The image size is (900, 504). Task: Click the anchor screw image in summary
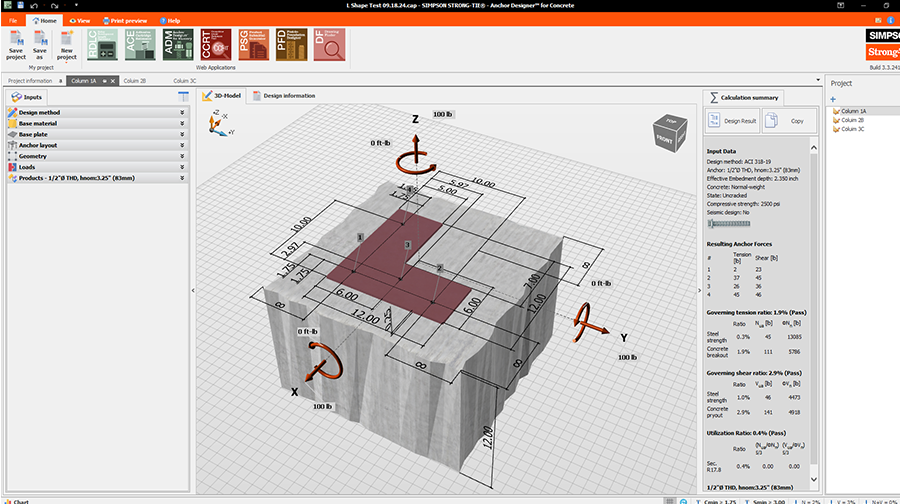coord(729,223)
